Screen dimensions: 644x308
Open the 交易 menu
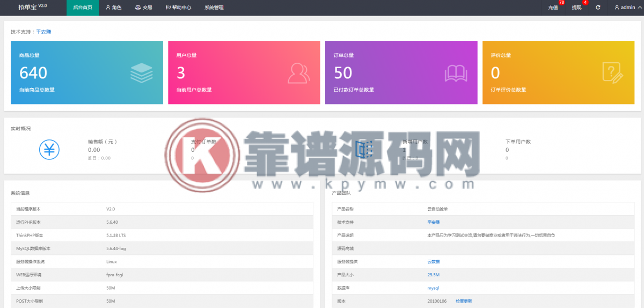tap(144, 8)
